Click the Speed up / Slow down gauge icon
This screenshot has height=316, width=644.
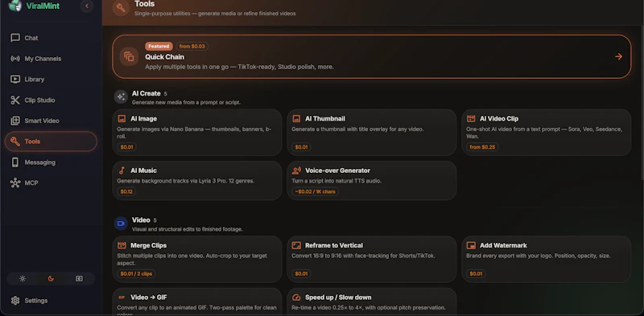(296, 298)
